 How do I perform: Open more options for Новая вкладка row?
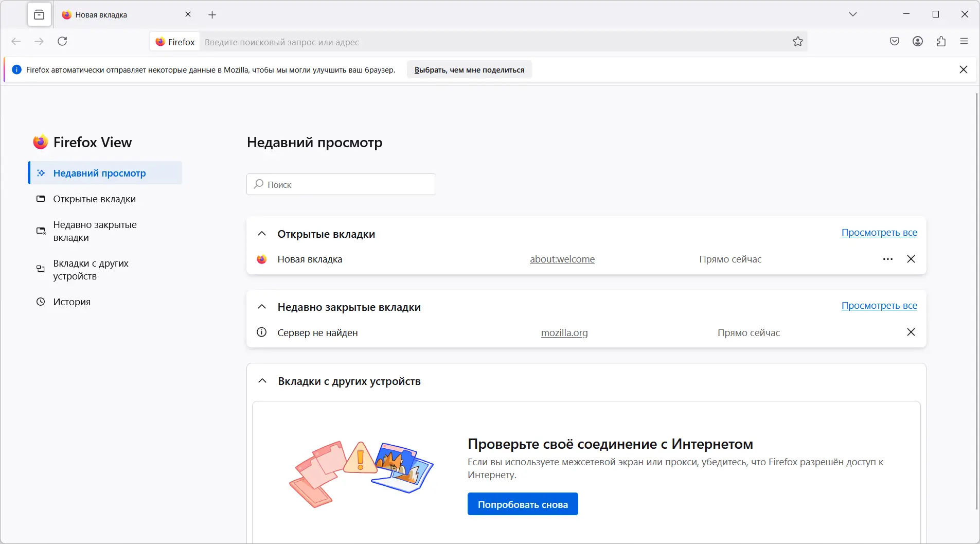[x=888, y=259]
